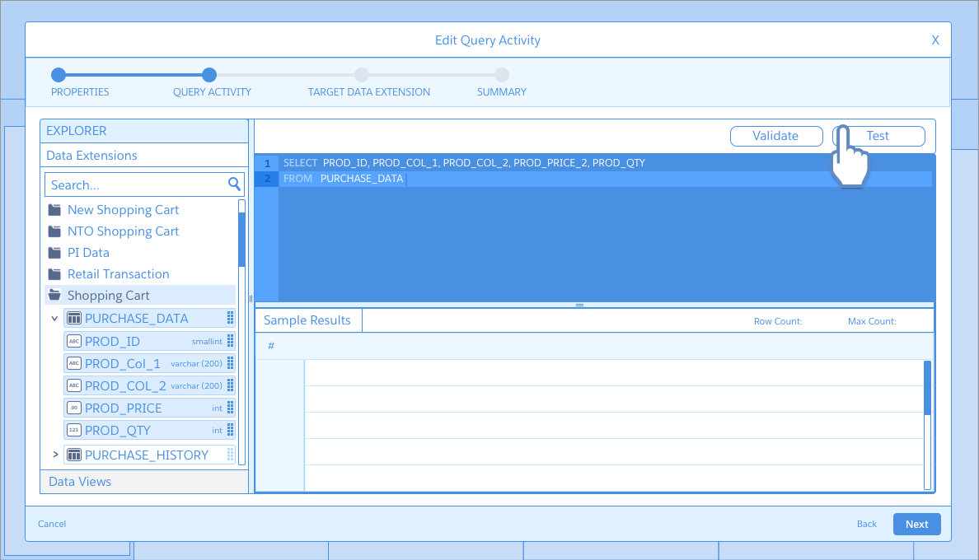This screenshot has width=979, height=560.
Task: Click drag-handle grid icon beside PROD_ID
Action: pyautogui.click(x=231, y=341)
